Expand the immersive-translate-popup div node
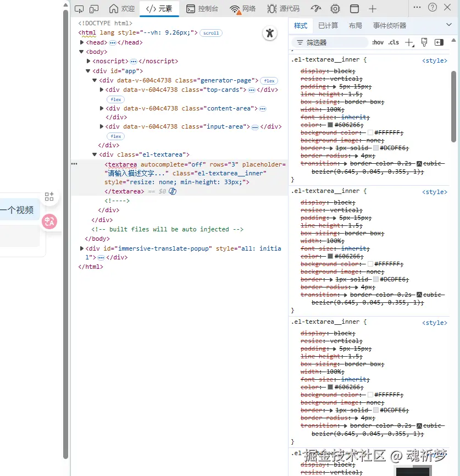 pos(82,248)
